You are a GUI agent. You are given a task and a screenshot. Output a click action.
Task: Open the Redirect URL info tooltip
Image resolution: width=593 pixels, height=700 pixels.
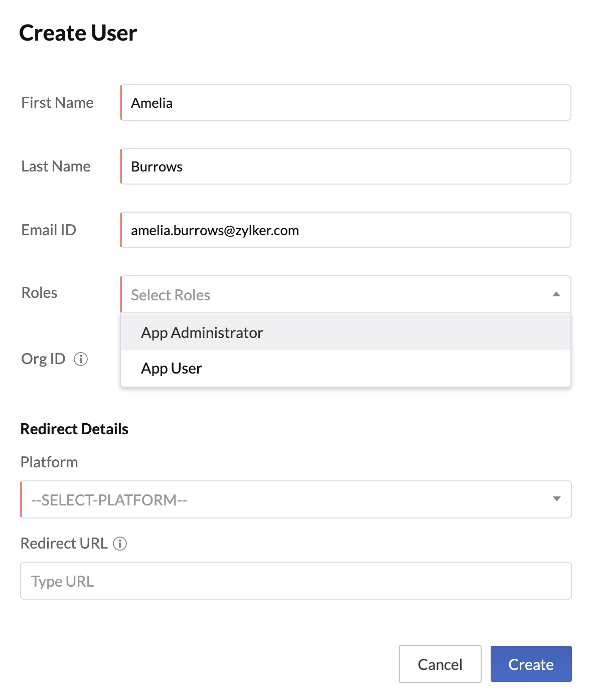(120, 543)
